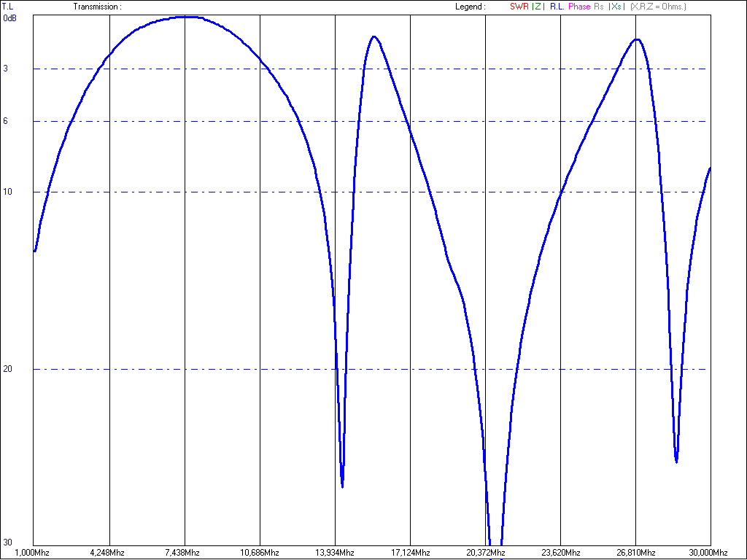
Task: Click the '(X,R,Z = Ohms.)' units text
Action: point(658,7)
